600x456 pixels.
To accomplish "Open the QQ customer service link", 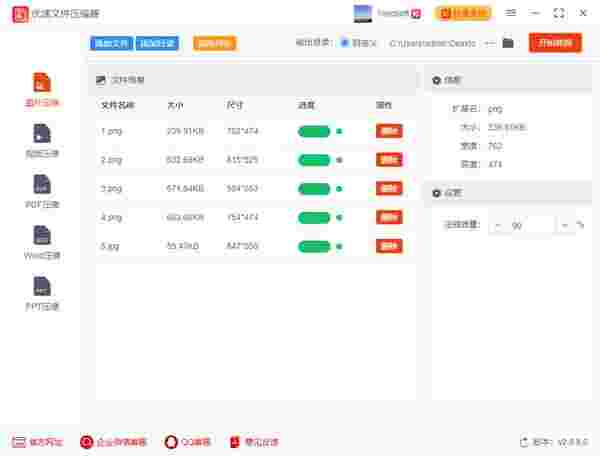I will tap(188, 442).
